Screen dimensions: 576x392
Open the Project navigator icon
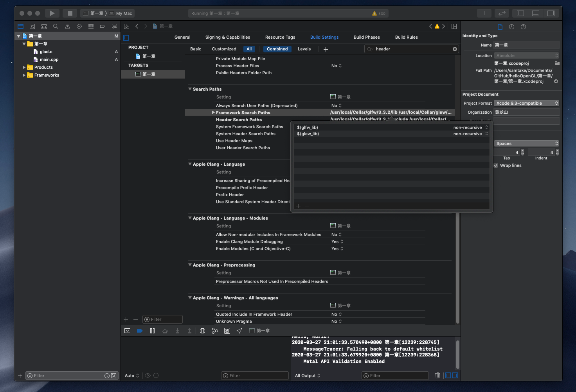[21, 27]
